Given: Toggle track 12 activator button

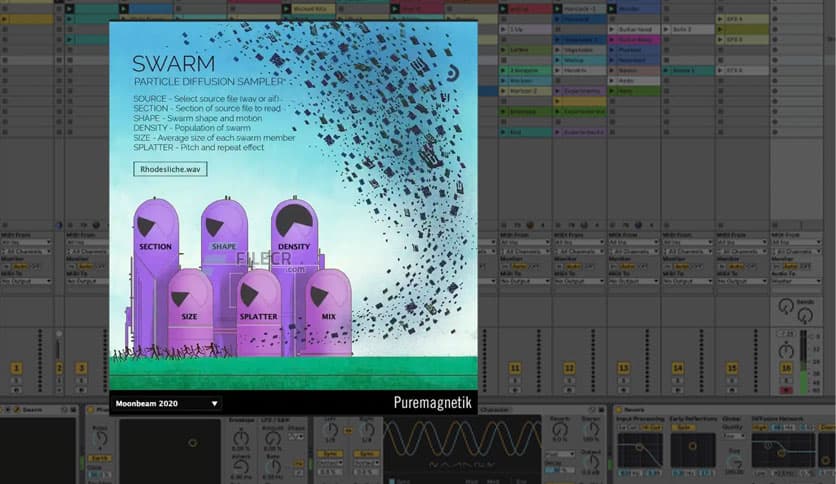Looking at the screenshot, I should [x=569, y=368].
